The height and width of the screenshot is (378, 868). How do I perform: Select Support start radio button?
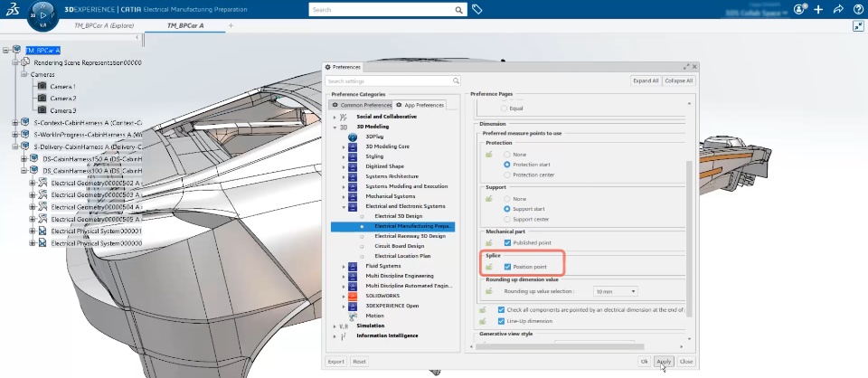coord(506,209)
